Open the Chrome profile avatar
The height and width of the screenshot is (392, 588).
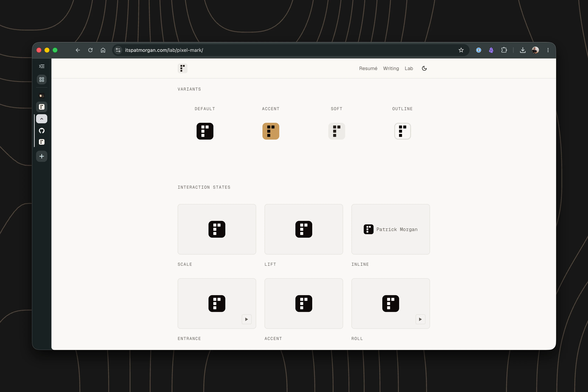click(535, 50)
